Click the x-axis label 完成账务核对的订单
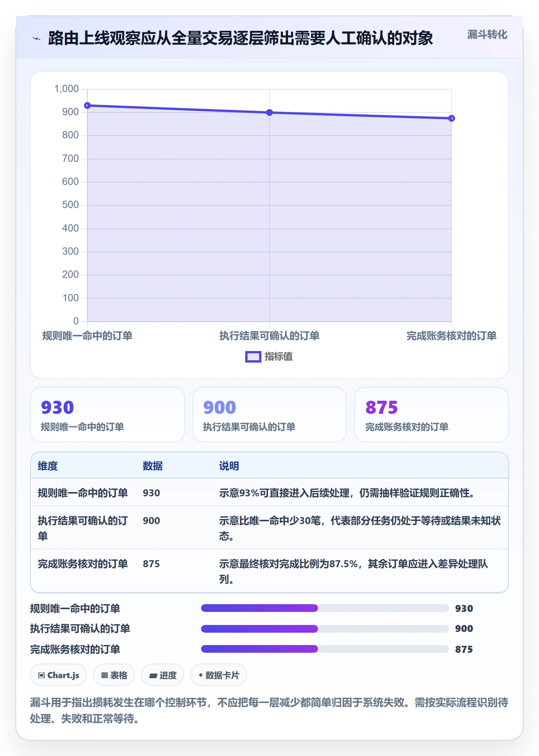The image size is (539, 756). (452, 336)
